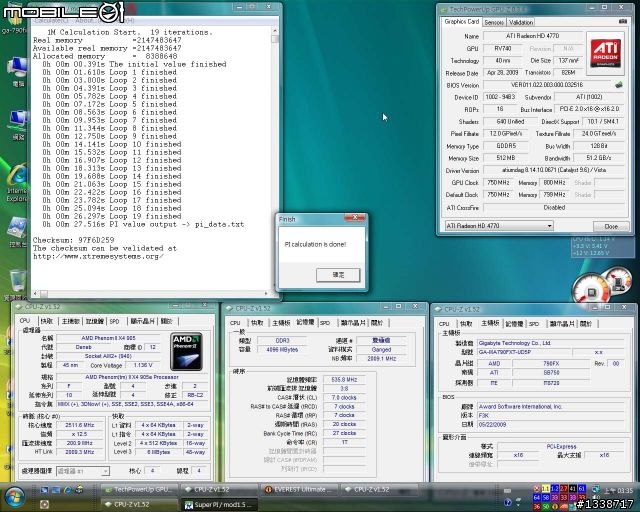Click the taskbar clock showing 03:35

coord(618,490)
